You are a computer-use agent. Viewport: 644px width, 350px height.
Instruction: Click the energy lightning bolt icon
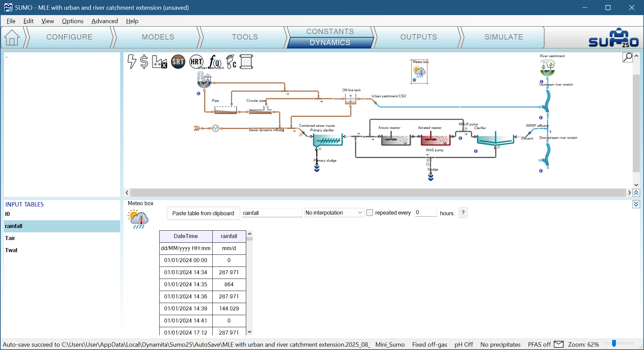coord(132,62)
